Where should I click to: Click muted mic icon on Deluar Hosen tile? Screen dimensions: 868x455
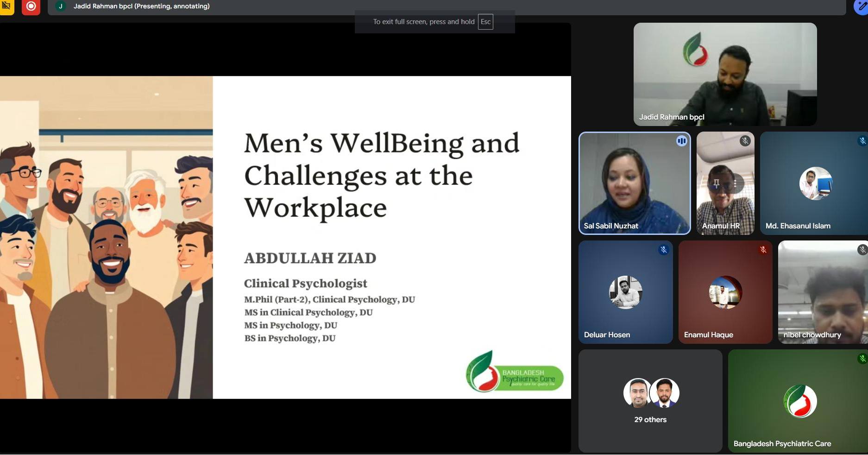[663, 250]
